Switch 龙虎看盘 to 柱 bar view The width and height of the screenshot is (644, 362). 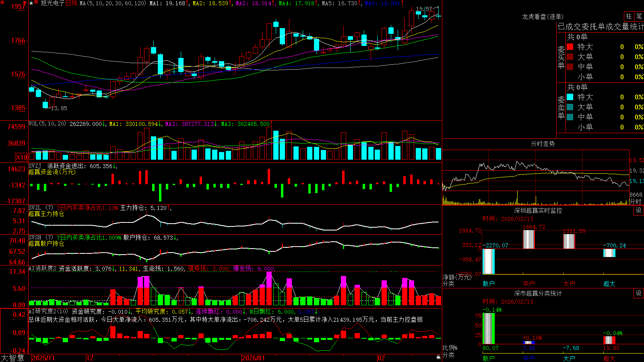[x=629, y=16]
